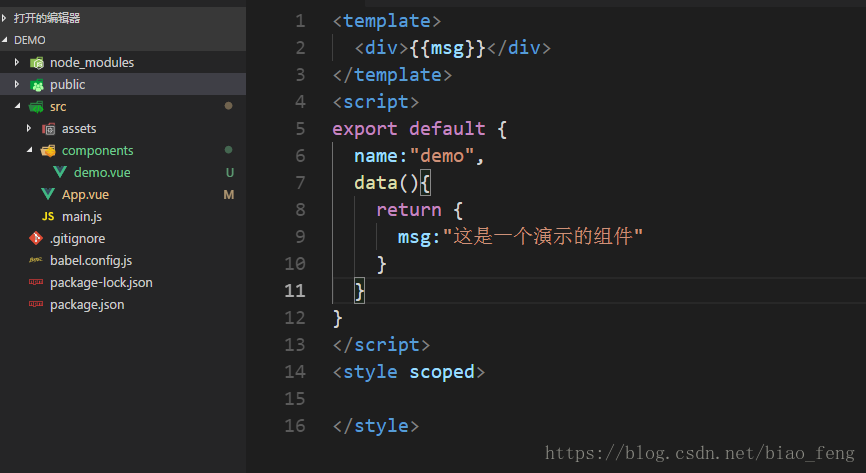Click the 打开的编辑器 section header
Screen dimensions: 866x473
point(123,18)
